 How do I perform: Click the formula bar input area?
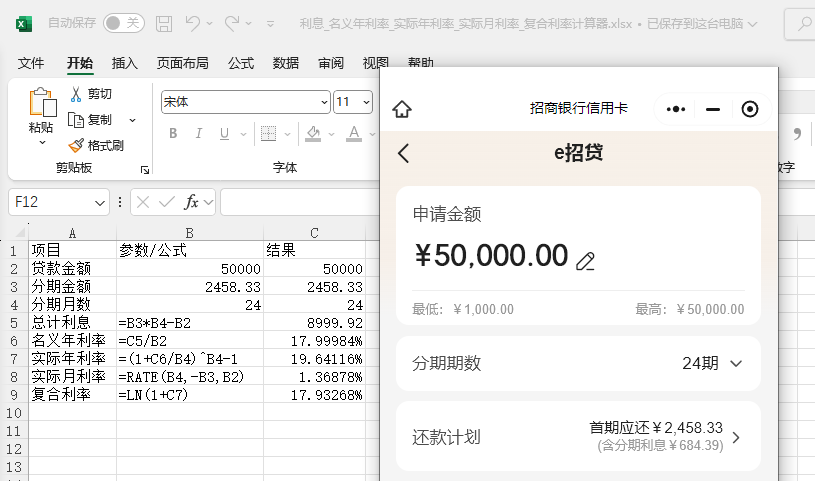tap(300, 202)
